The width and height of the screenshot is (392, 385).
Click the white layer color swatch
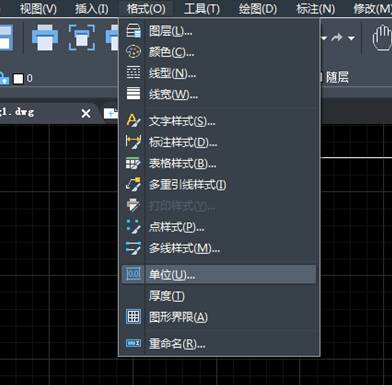pos(18,79)
